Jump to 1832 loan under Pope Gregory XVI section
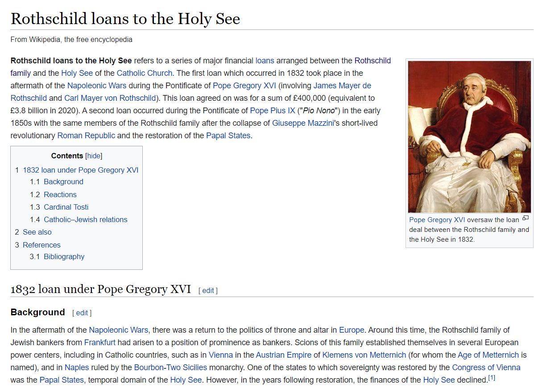The height and width of the screenshot is (392, 534). point(80,170)
